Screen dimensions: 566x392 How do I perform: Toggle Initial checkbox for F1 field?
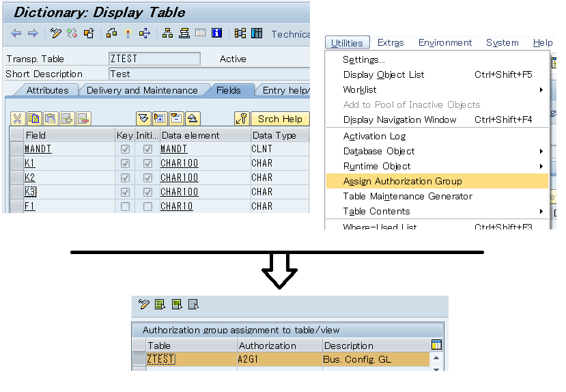tap(147, 206)
